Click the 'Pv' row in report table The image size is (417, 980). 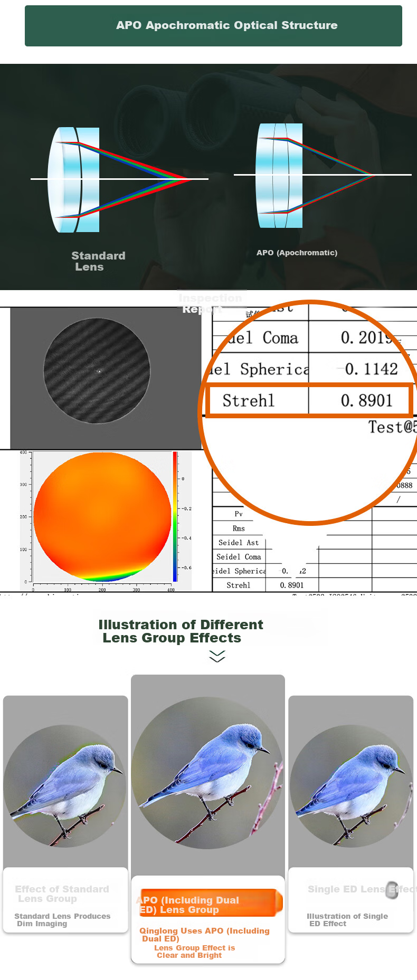(239, 514)
